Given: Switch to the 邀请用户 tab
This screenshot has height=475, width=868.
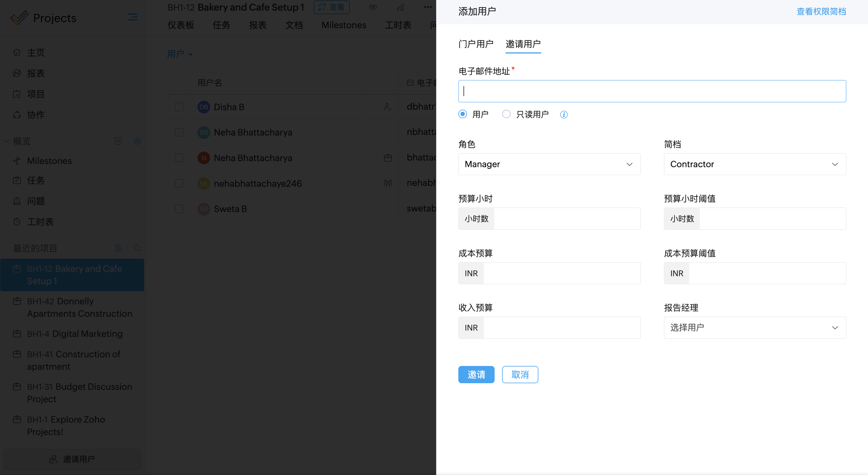Looking at the screenshot, I should point(523,44).
